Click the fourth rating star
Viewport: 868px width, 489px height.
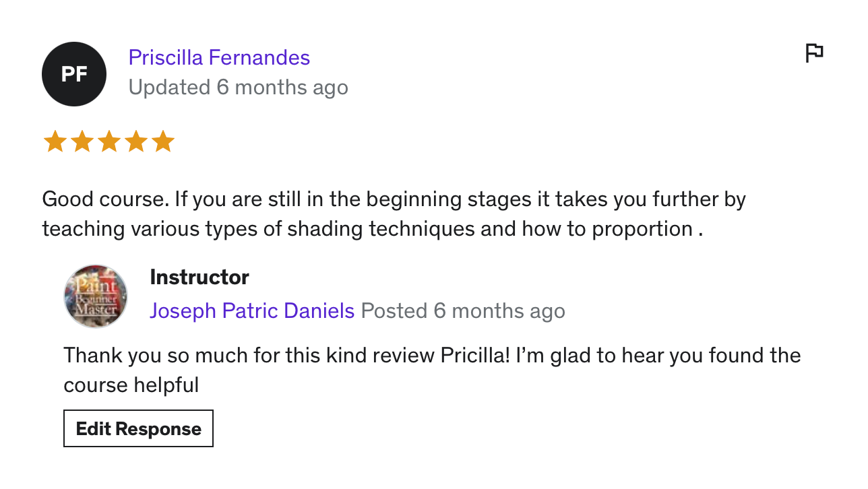[135, 142]
